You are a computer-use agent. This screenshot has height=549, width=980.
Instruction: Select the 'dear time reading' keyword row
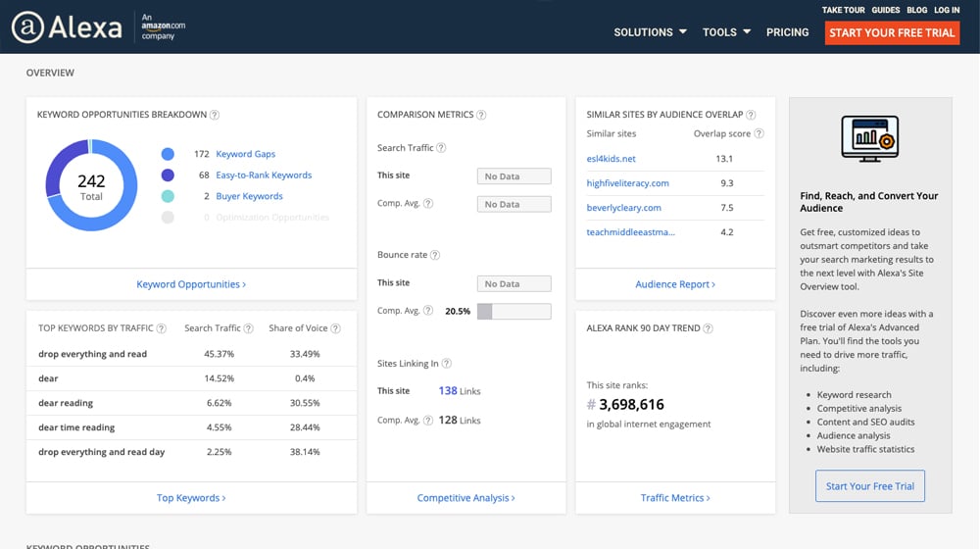pyautogui.click(x=191, y=427)
